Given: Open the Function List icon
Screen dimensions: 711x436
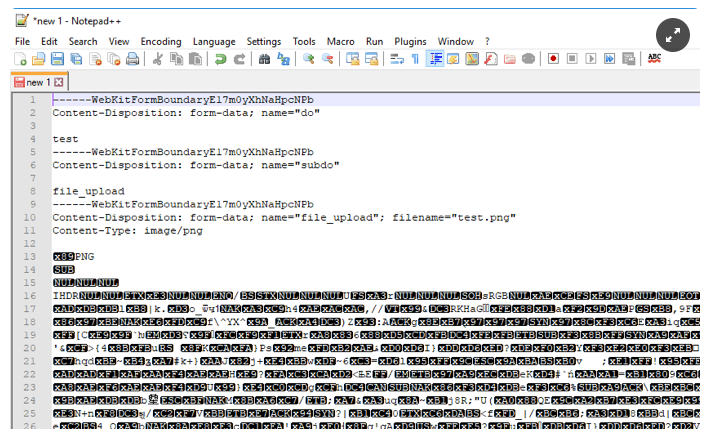Looking at the screenshot, I should point(491,59).
